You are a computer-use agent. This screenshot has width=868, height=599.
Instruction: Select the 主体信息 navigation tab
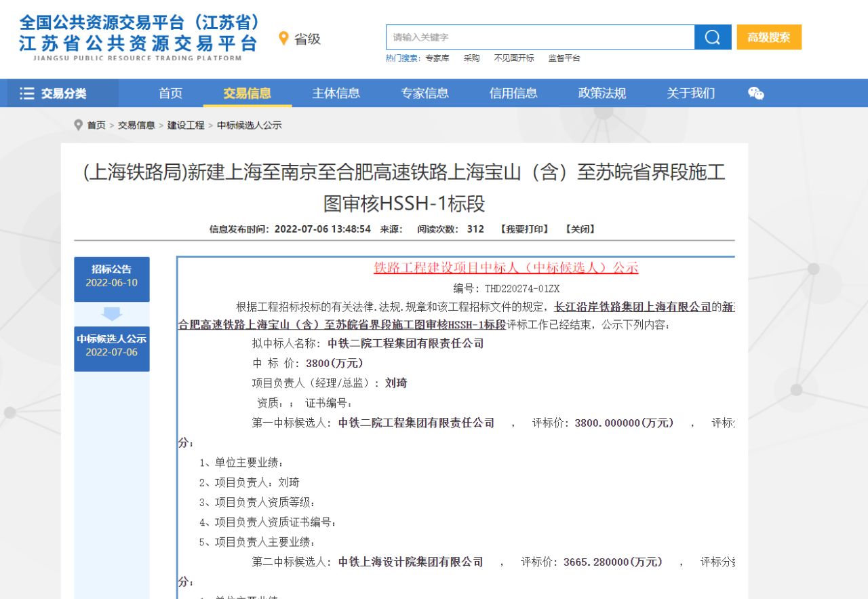point(336,94)
